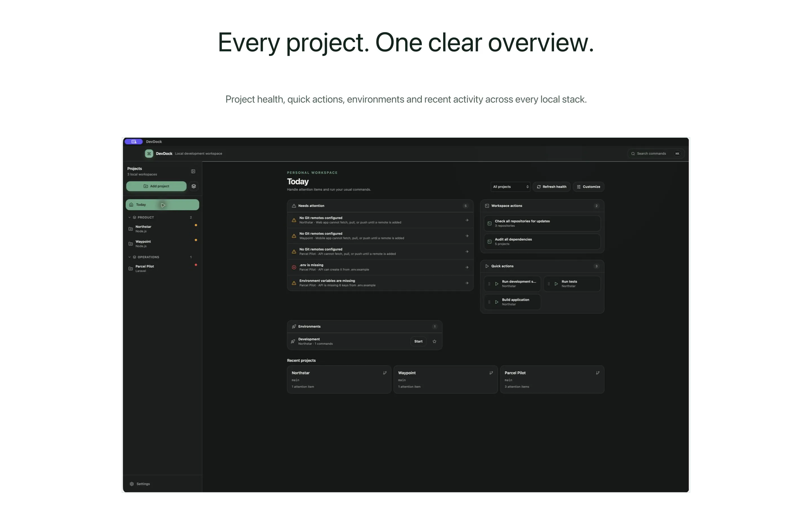Click arrow on Environment variables missing alert
Image resolution: width=812 pixels, height=508 pixels.
tap(467, 283)
